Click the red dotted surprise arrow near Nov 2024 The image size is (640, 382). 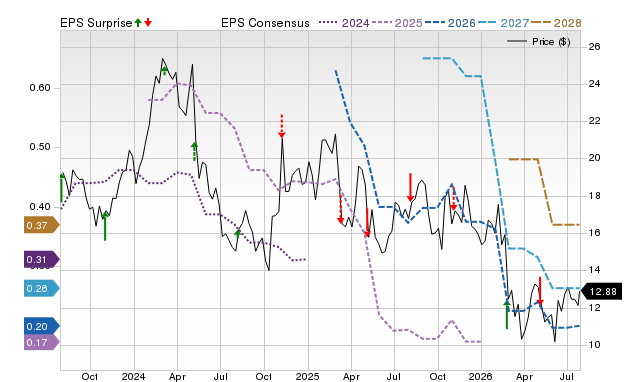282,126
